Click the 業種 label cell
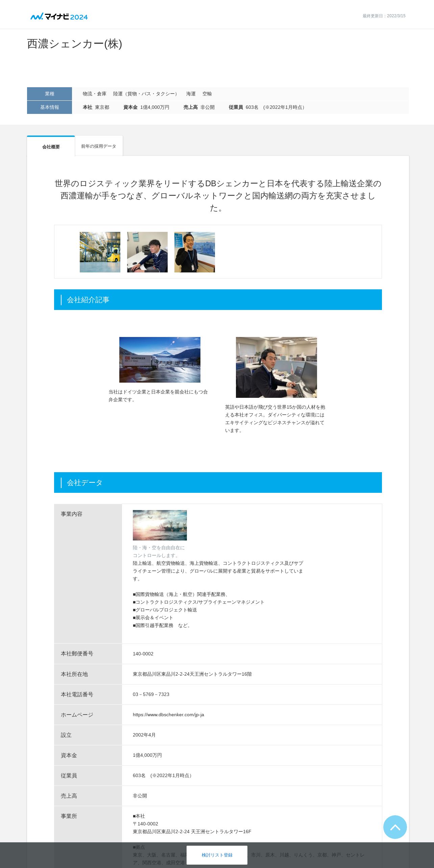The image size is (434, 868). pos(49,94)
